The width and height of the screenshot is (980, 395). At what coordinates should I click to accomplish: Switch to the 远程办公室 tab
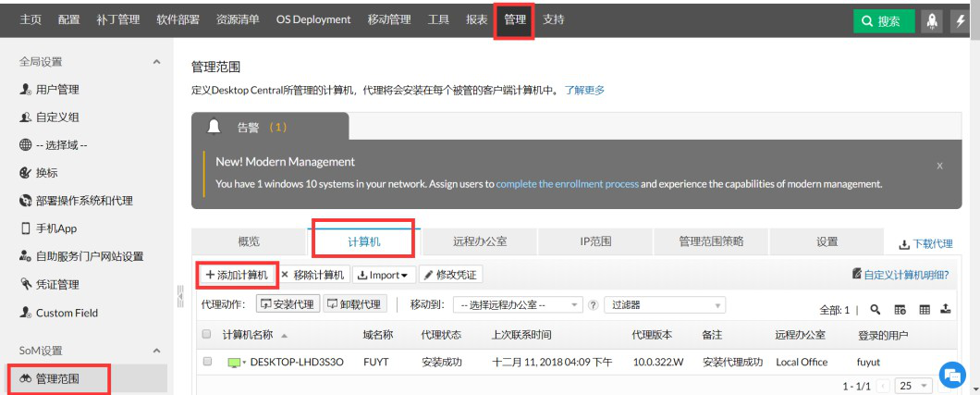point(480,241)
